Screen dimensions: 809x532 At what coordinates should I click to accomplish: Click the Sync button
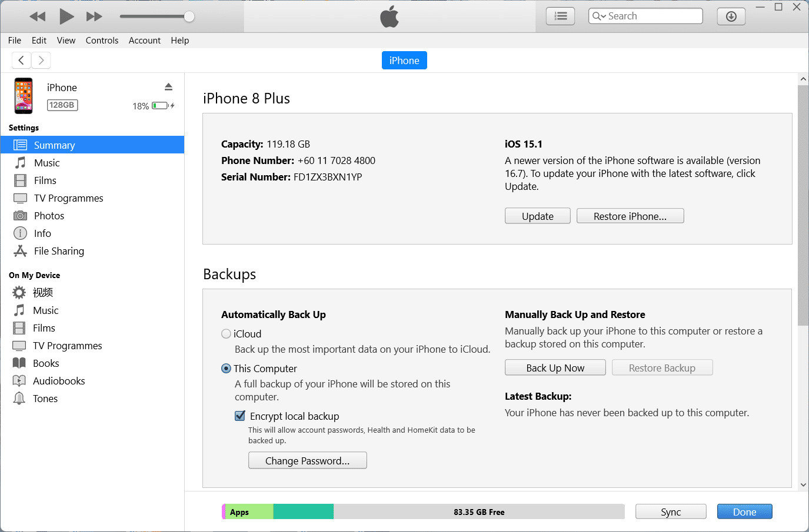click(671, 511)
